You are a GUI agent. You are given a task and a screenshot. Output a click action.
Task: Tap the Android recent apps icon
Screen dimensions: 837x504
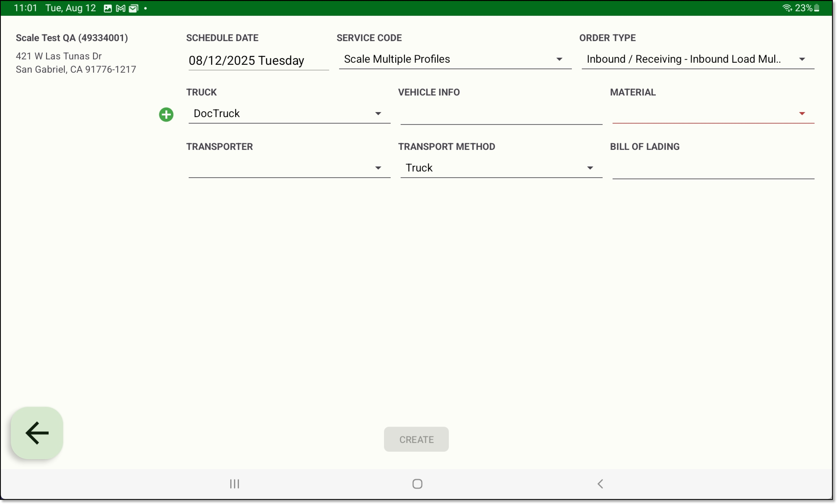coord(234,484)
